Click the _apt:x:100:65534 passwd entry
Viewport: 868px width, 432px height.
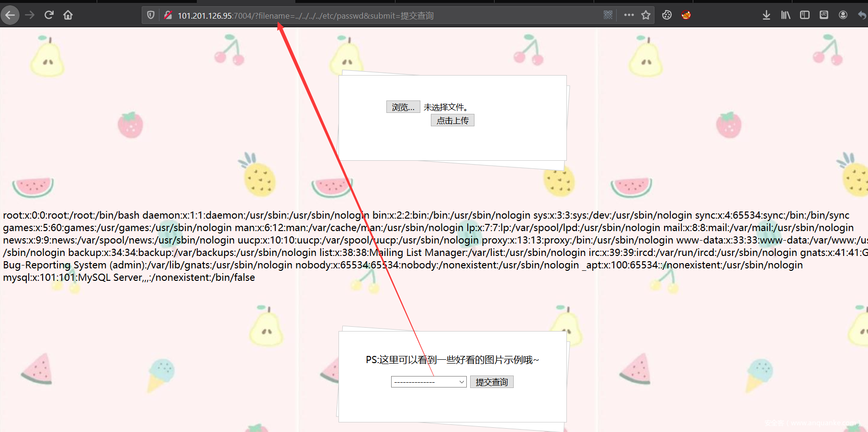tap(692, 265)
